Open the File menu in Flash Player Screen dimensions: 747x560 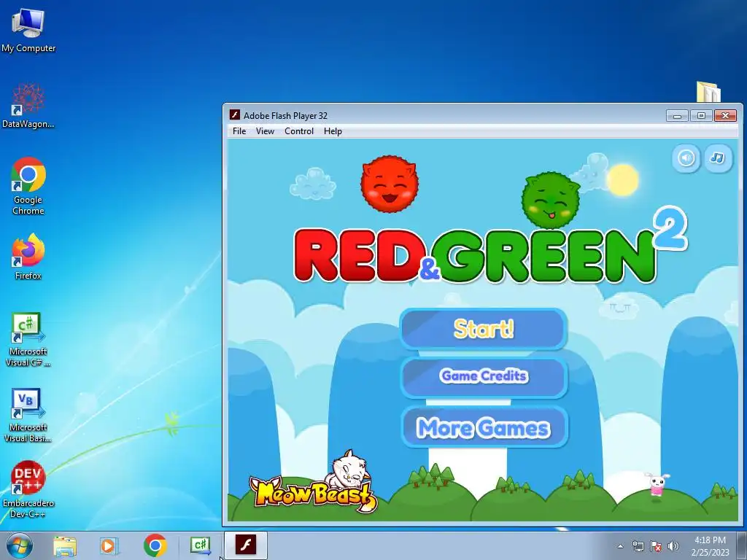[x=239, y=131]
